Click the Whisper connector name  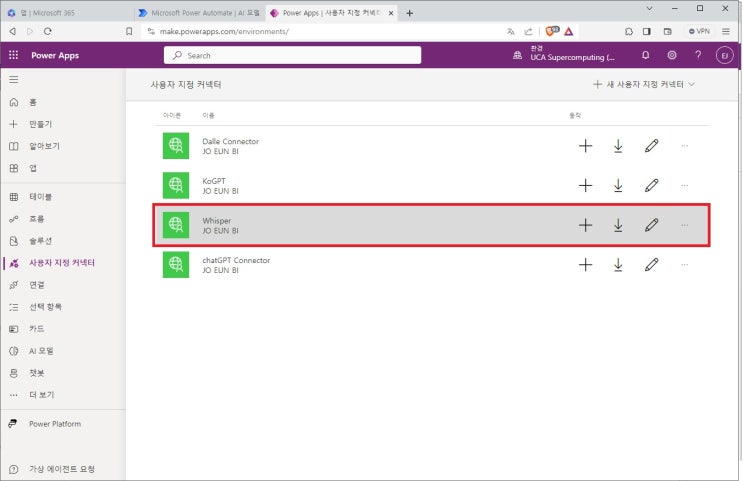click(x=217, y=221)
